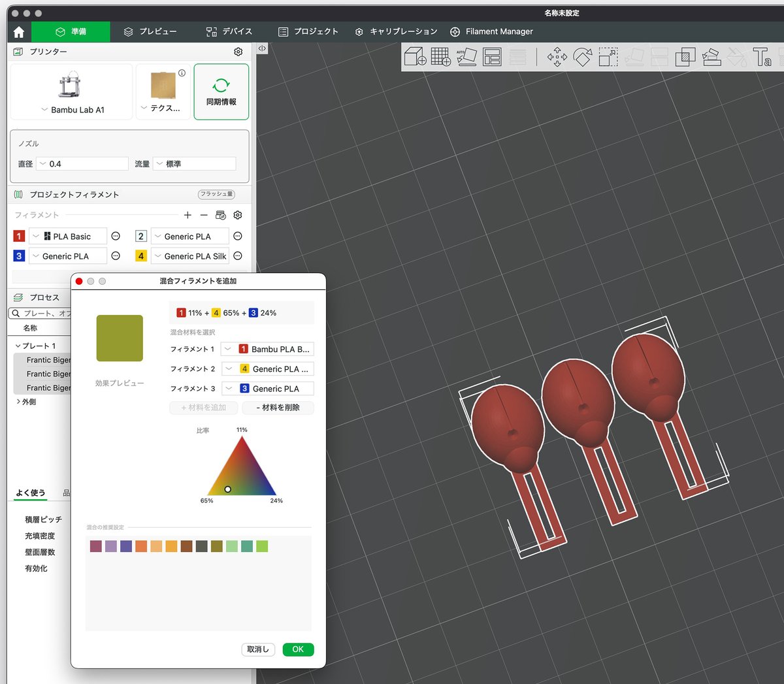Click the process search input field
The height and width of the screenshot is (684, 784).
[41, 314]
